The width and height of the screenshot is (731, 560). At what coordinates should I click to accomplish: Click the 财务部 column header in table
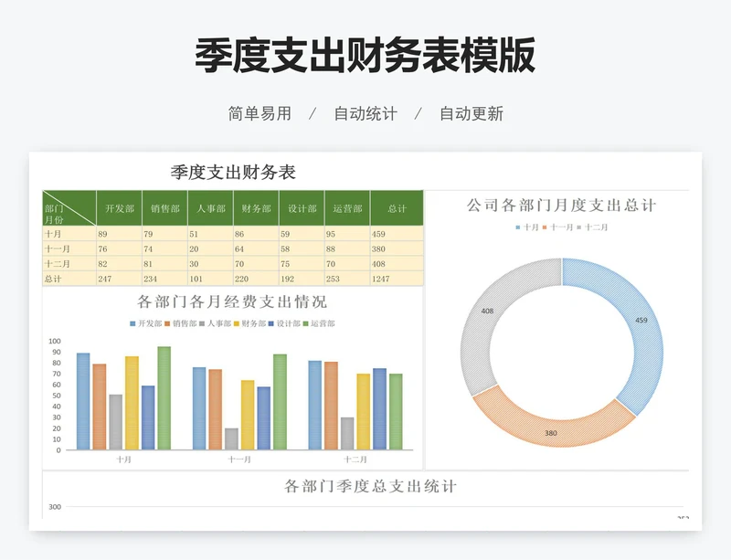(257, 208)
